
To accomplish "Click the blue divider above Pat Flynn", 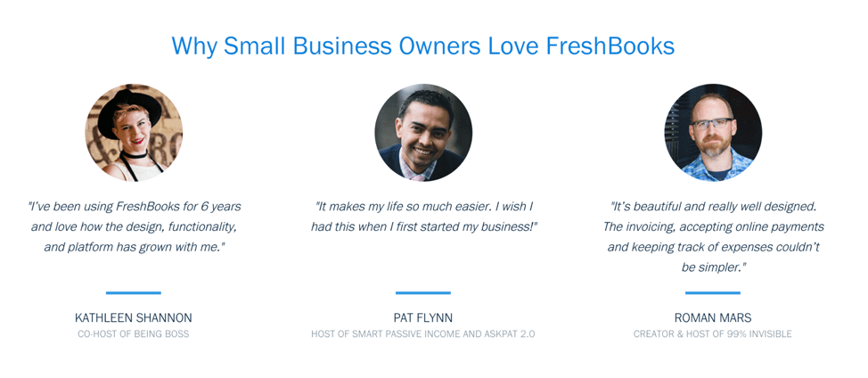I will coord(423,292).
